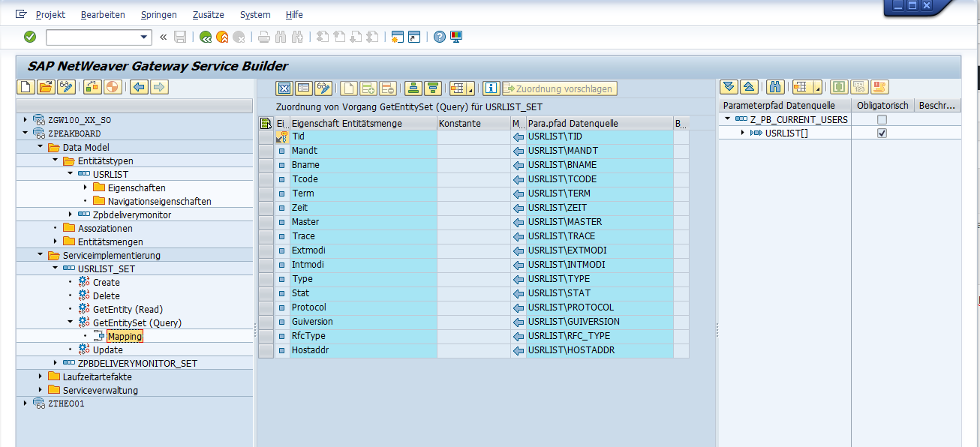Image resolution: width=980 pixels, height=447 pixels.
Task: Open the Zusätze menu
Action: (x=208, y=15)
